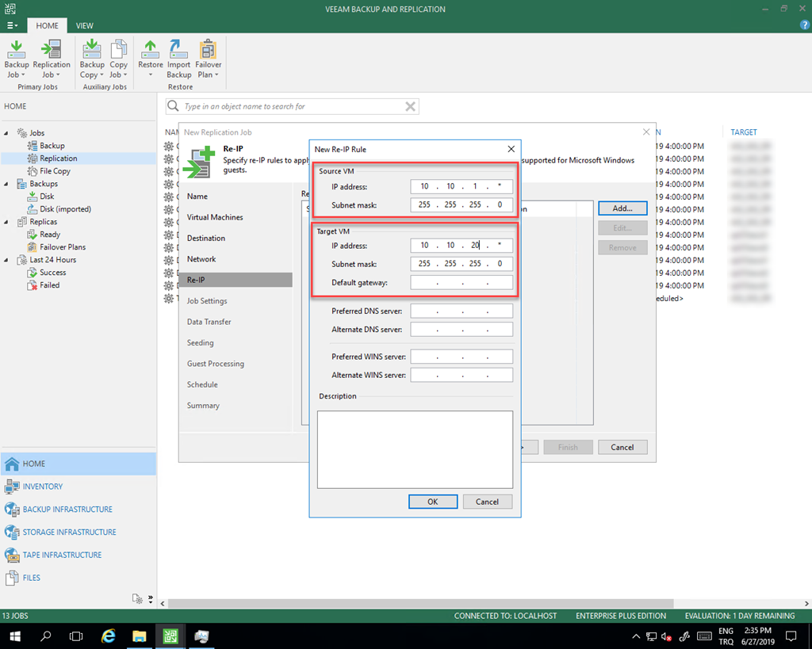The width and height of the screenshot is (812, 649).
Task: Select the Backup jobs tree node
Action: coord(52,146)
